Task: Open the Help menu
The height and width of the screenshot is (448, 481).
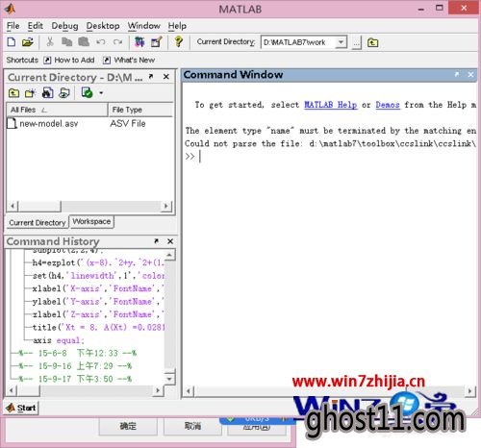Action: 177,26
